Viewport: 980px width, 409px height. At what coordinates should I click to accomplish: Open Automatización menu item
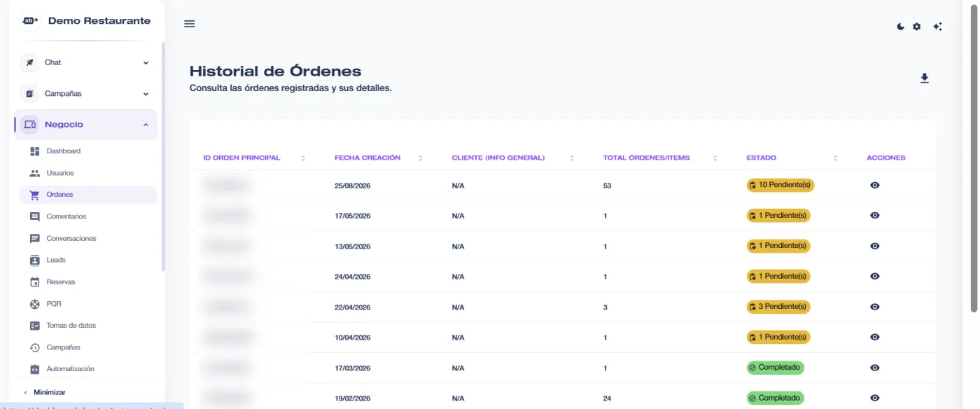[x=88, y=369]
